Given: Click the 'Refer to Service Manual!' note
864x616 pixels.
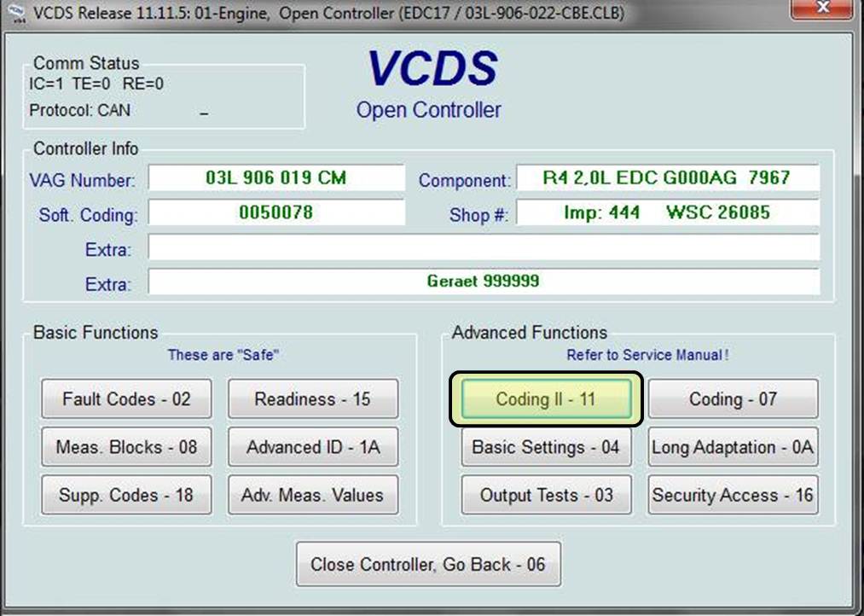Looking at the screenshot, I should 647,355.
